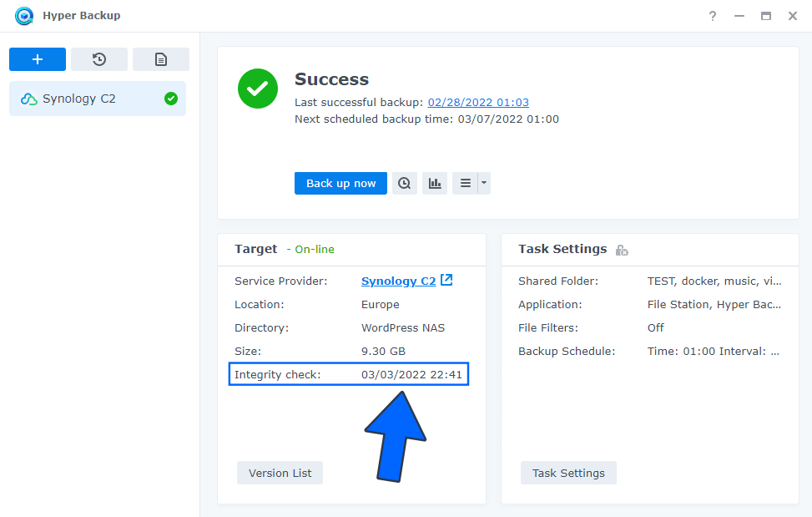Screen dimensions: 812x517
Task: Minimize the Hyper Backup window
Action: click(x=739, y=16)
